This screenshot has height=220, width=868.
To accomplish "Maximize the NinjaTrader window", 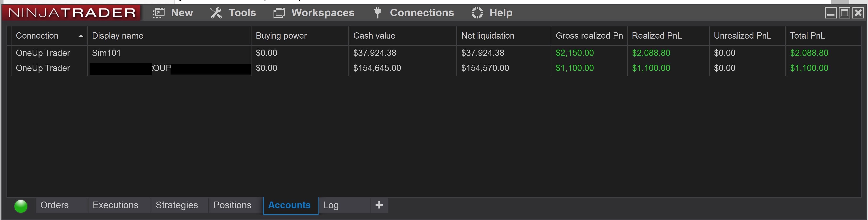I will point(845,13).
